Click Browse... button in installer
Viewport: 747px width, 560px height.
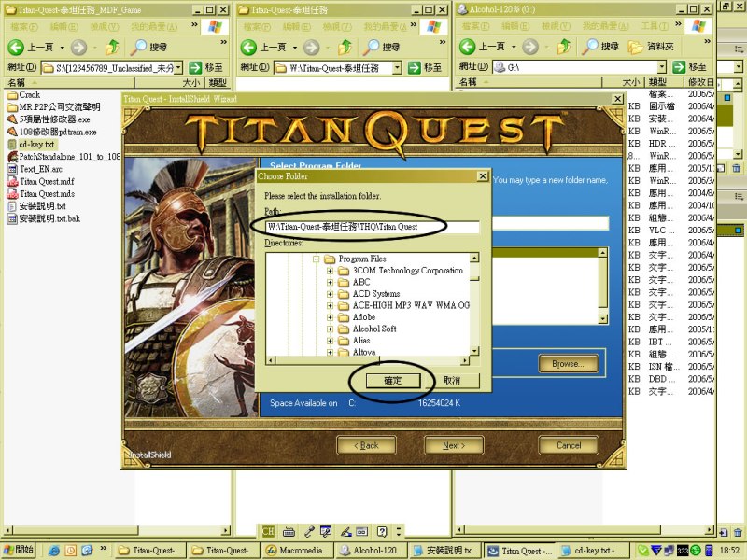click(x=568, y=364)
